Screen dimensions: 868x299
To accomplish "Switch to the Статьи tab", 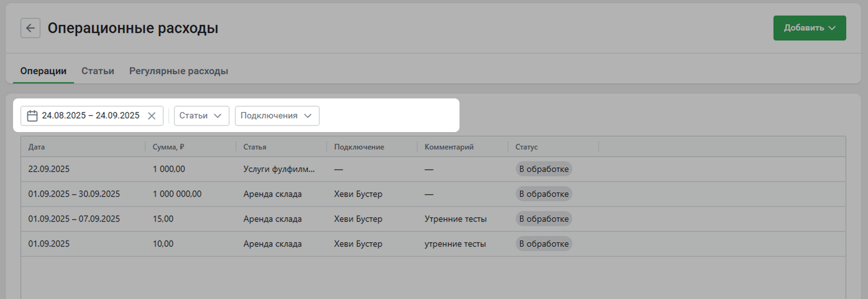I will coord(98,71).
